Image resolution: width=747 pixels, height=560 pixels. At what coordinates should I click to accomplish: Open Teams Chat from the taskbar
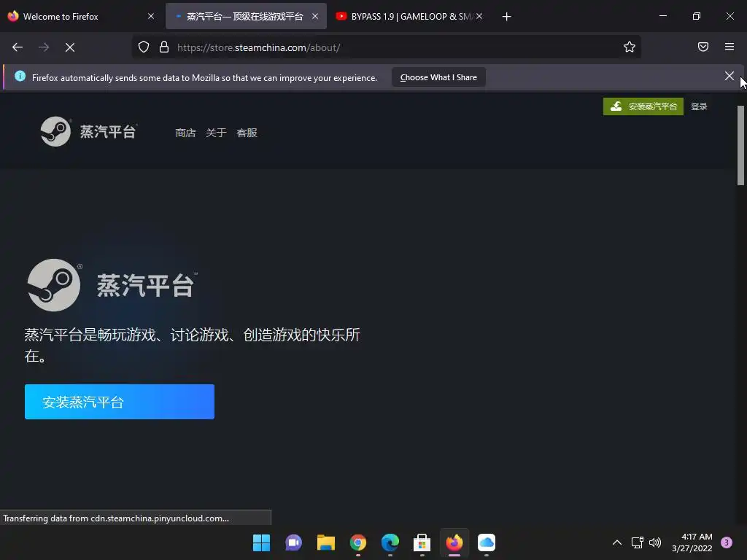point(293,542)
